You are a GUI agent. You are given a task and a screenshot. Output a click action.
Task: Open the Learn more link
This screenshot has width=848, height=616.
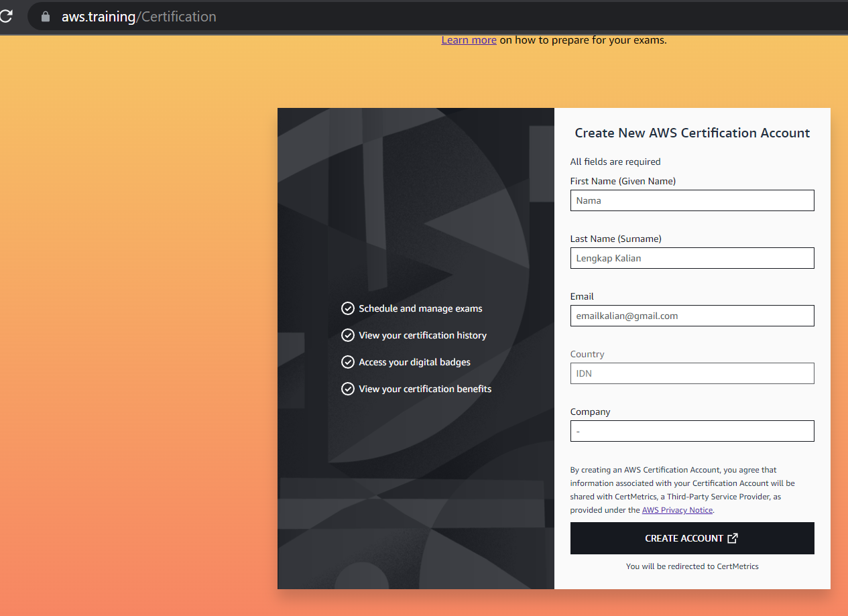(469, 40)
